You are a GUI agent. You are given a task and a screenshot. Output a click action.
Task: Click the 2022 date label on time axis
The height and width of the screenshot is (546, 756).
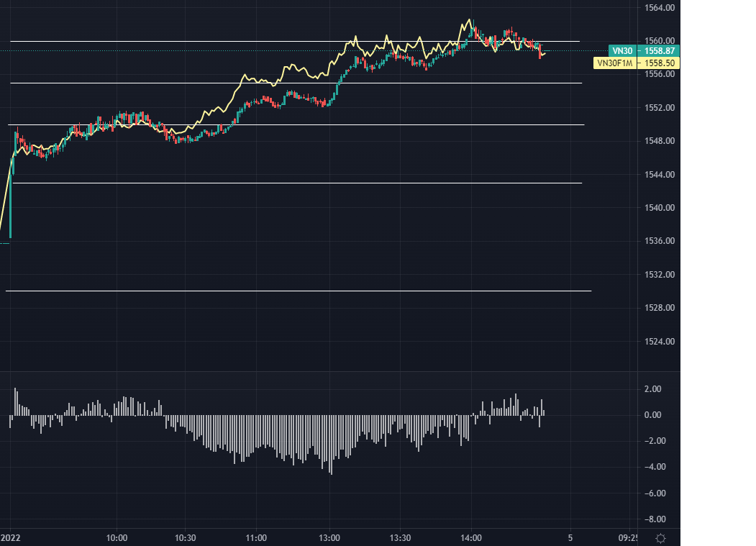[11, 538]
